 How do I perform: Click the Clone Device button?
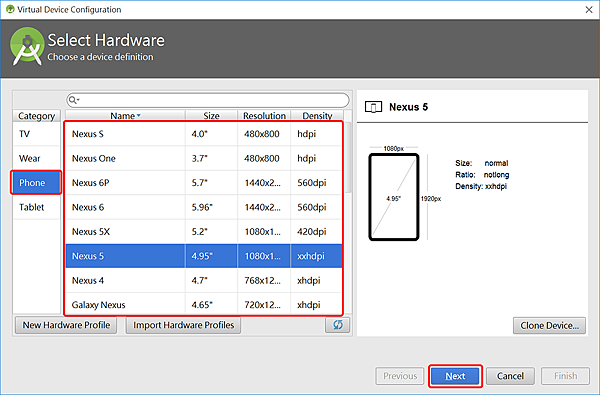click(x=549, y=325)
